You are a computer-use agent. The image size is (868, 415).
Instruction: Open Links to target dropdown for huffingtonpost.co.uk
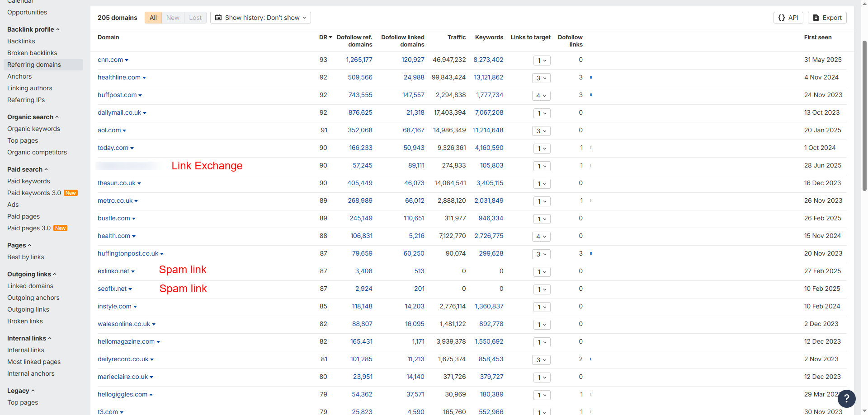click(541, 254)
